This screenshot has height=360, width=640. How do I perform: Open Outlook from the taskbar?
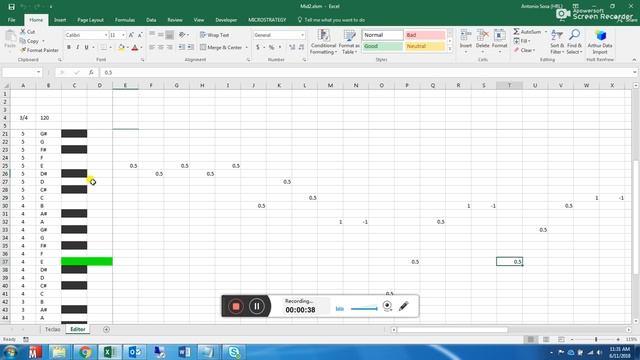(134, 352)
